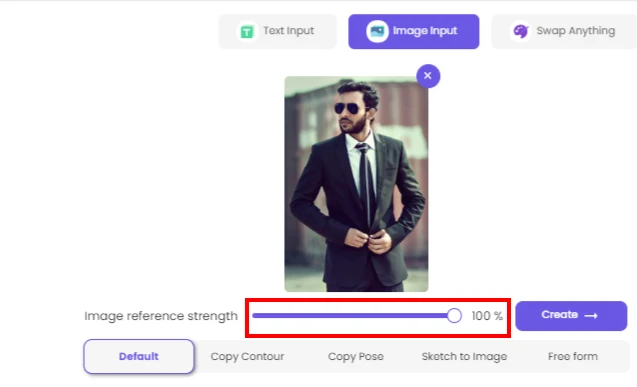Click the 100 % strength value

(x=487, y=316)
